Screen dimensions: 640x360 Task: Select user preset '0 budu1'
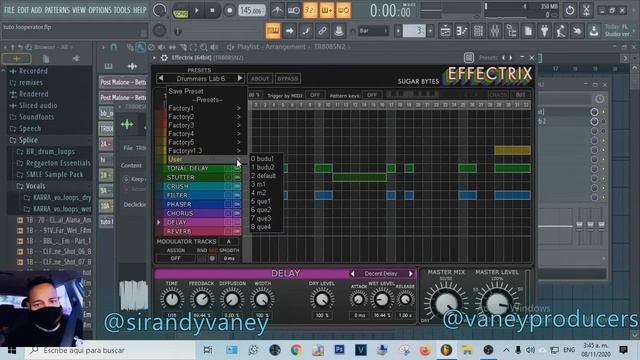[x=266, y=158]
